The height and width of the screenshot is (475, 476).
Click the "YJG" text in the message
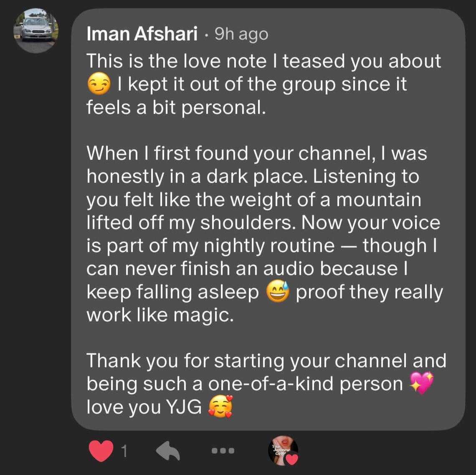click(x=184, y=407)
